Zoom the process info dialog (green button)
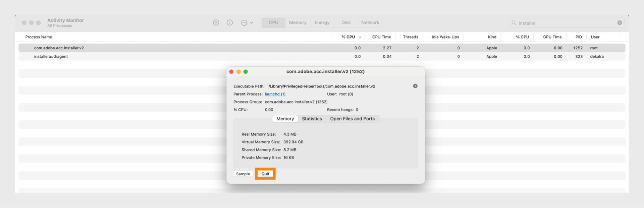Image resolution: width=644 pixels, height=208 pixels. pyautogui.click(x=246, y=72)
